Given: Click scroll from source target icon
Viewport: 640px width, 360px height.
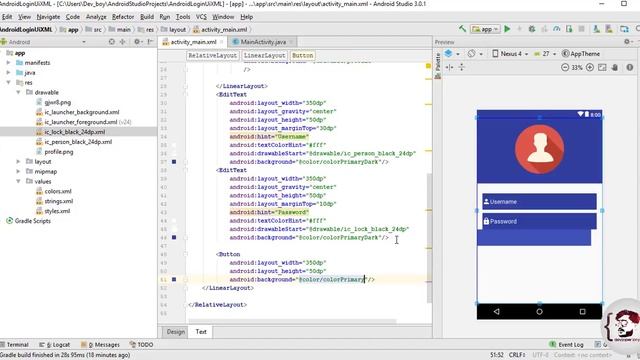Looking at the screenshot, I should point(111,42).
